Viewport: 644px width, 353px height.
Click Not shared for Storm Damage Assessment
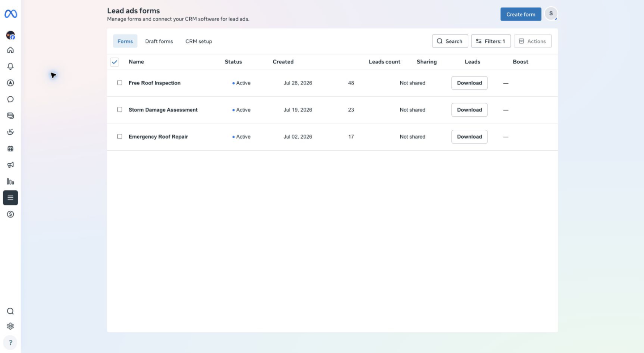pos(412,110)
